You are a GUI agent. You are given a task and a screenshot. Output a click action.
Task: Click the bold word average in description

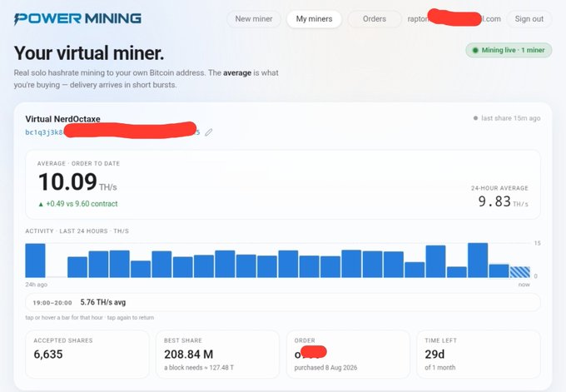click(237, 73)
